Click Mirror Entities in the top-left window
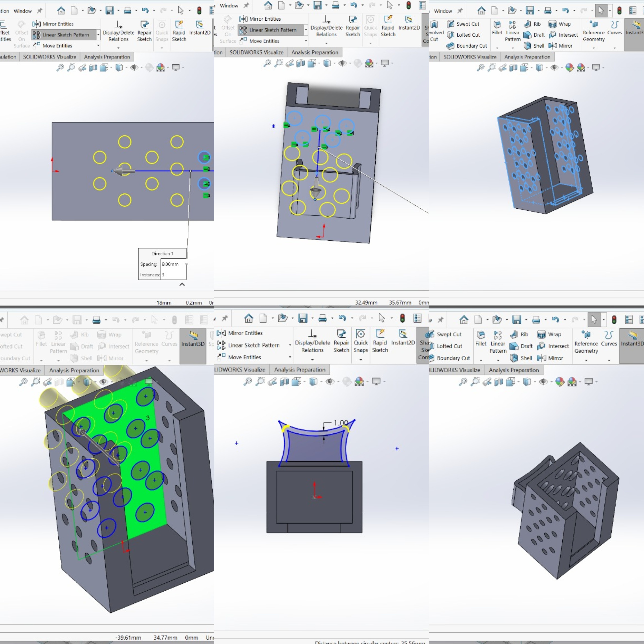 tap(53, 24)
